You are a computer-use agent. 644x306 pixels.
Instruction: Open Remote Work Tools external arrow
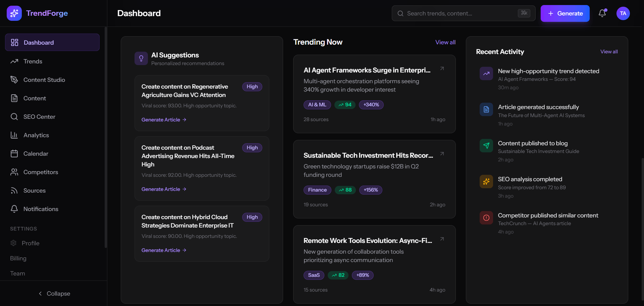[442, 239]
